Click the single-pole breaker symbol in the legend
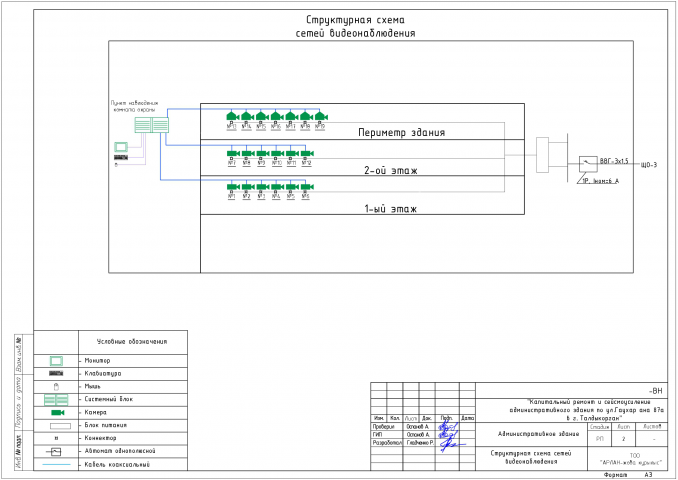This screenshot has height=480, width=678. point(54,452)
